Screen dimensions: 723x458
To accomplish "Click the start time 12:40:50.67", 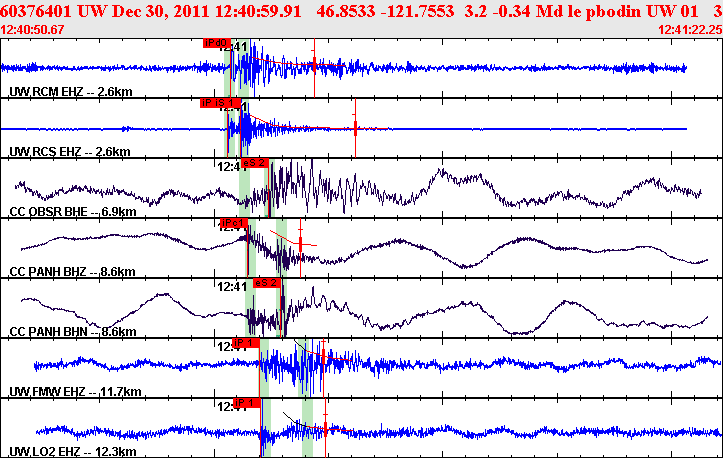I will [32, 30].
